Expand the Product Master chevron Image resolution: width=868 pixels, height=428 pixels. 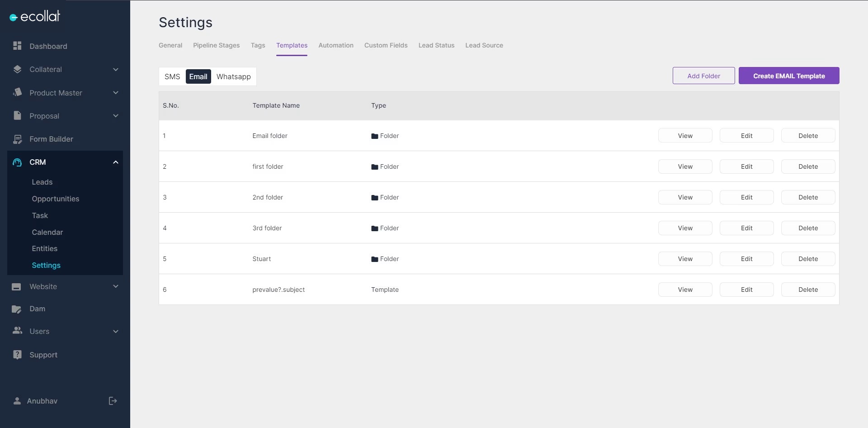[116, 93]
